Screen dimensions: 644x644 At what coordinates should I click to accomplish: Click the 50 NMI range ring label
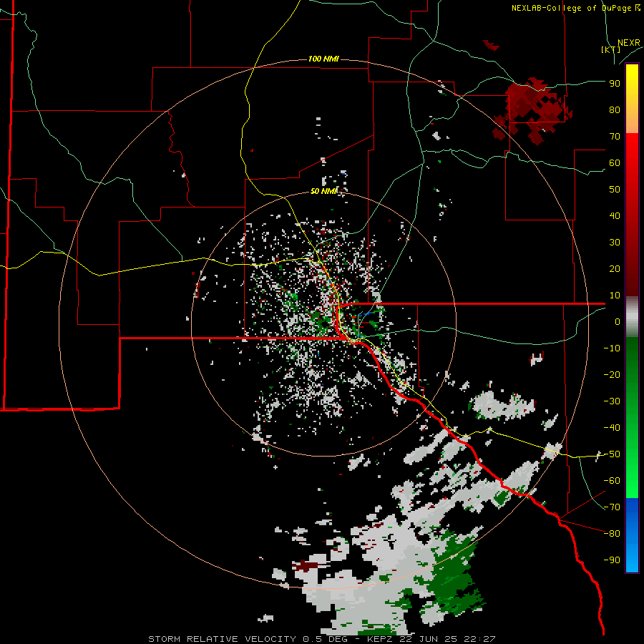click(323, 191)
